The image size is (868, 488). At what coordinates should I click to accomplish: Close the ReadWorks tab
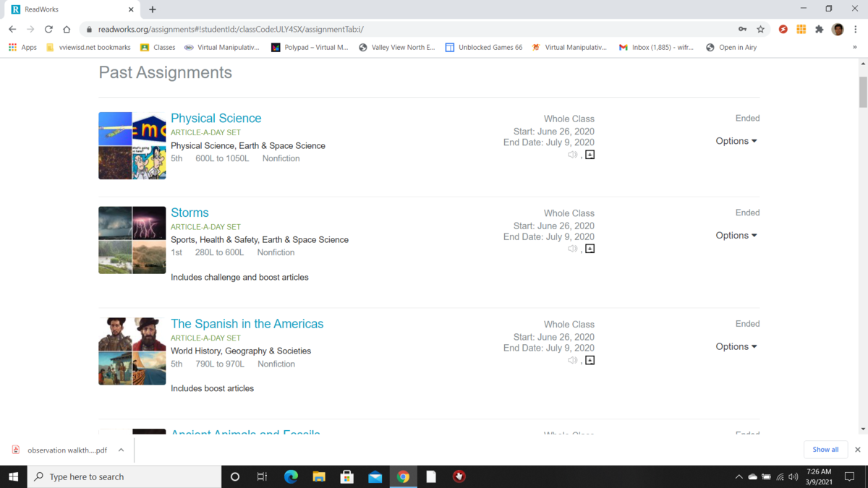point(130,10)
